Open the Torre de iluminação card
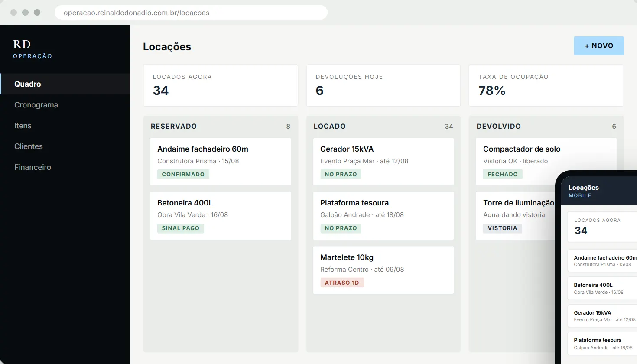This screenshot has height=364, width=637. 516,216
